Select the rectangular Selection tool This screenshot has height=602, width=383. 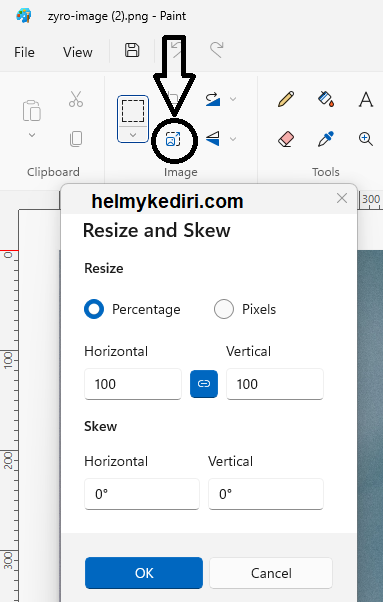(x=133, y=111)
